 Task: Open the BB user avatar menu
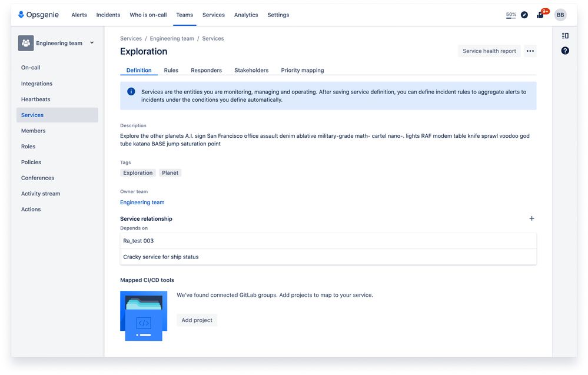point(560,15)
